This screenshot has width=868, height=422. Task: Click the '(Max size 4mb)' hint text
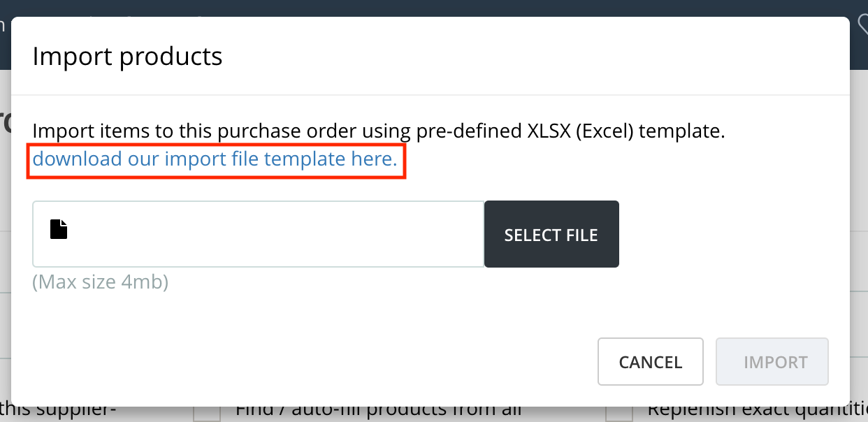(x=101, y=282)
